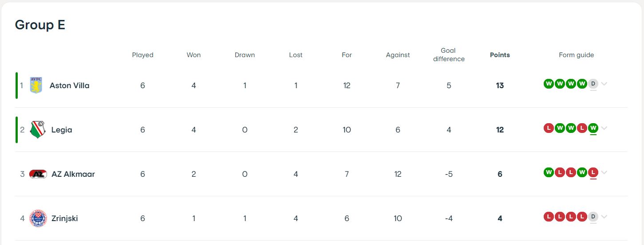Select Zrinjski's underlined draw form badge
This screenshot has width=644, height=245.
click(593, 217)
